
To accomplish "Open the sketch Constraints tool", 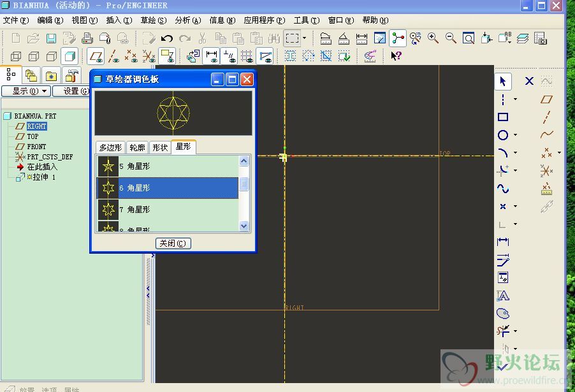I will click(x=503, y=278).
